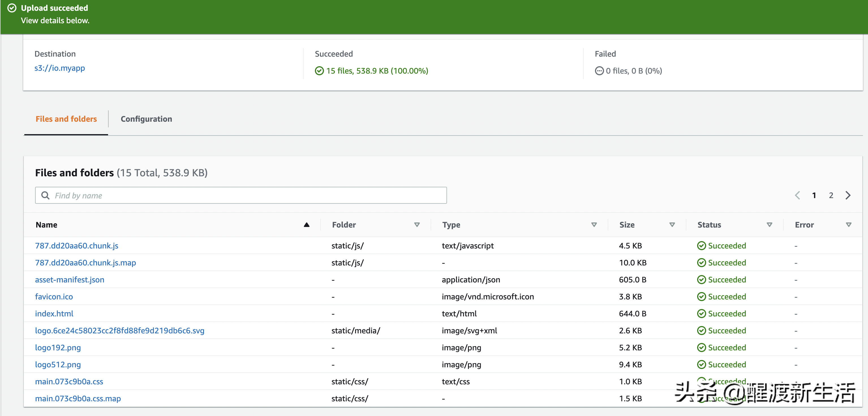The image size is (868, 416).
Task: Open the Type column filter dropdown
Action: [x=594, y=225]
